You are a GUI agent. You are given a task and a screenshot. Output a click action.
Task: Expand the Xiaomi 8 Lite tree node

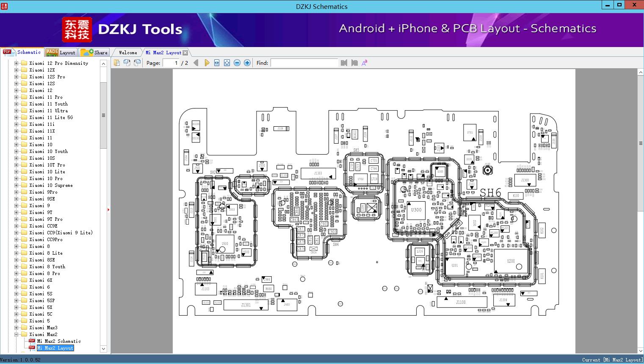pos(16,253)
